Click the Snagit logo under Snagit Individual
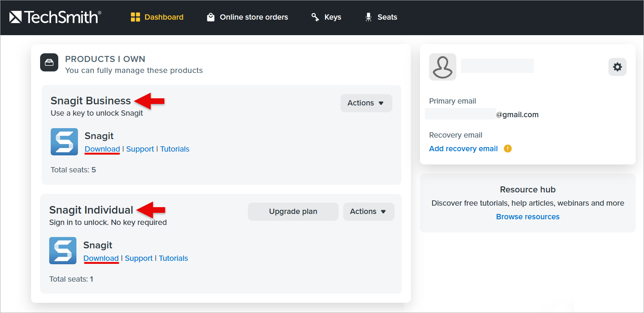Viewport: 644px width, 313px height. coord(63,251)
